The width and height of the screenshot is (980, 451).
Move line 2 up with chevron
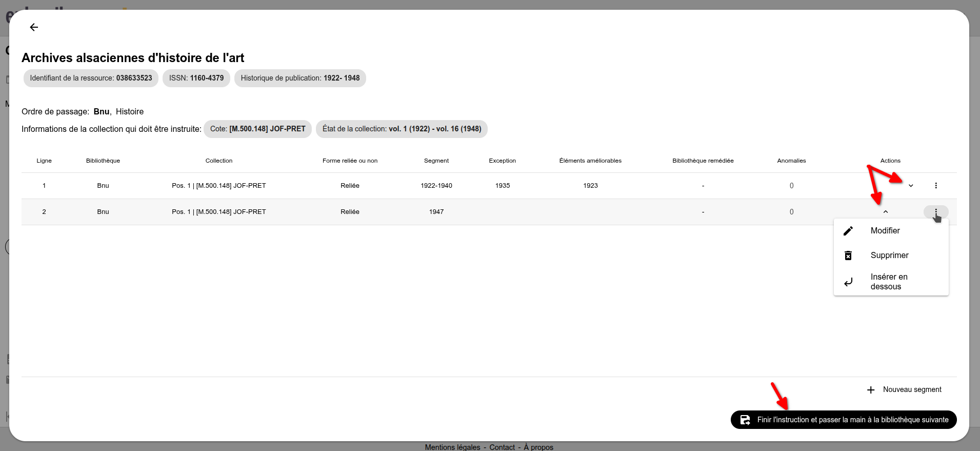point(886,212)
